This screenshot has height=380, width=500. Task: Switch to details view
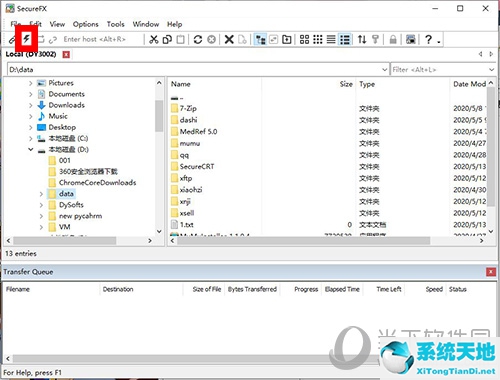click(345, 39)
